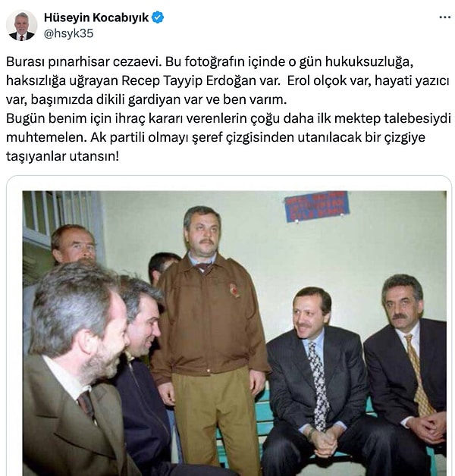Screen dimensions: 455x476
Task: Click the older man near the window
Action: click(x=73, y=244)
